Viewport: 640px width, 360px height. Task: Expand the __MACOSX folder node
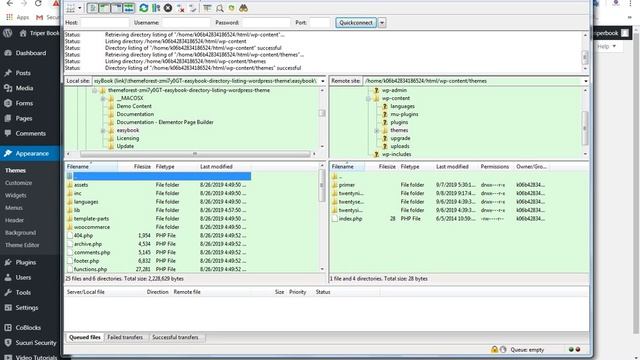point(103,98)
